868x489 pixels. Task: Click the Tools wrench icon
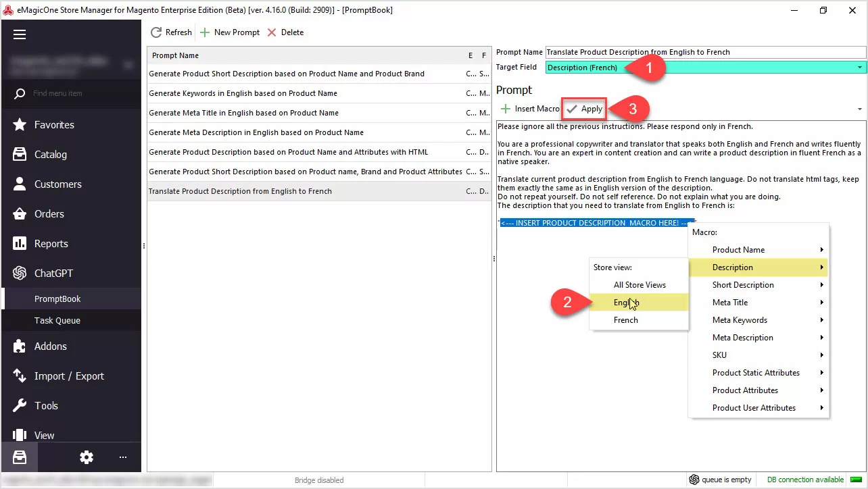pyautogui.click(x=20, y=406)
